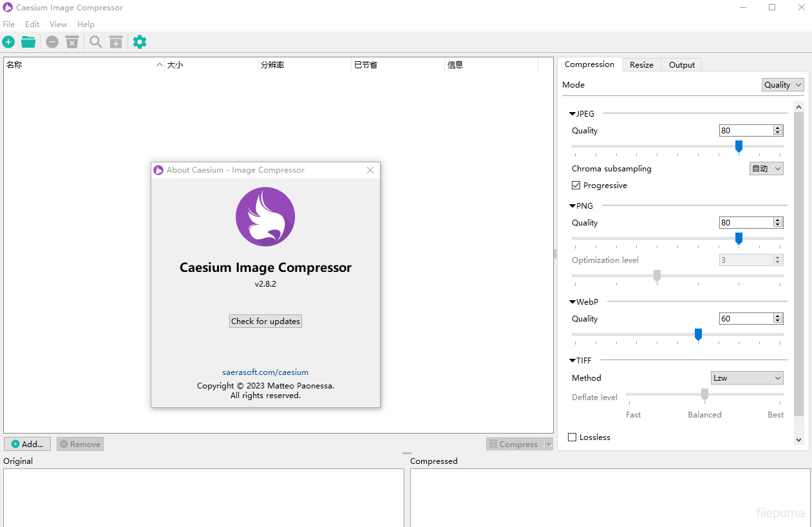Toggle the Progressive checkbox
The image size is (812, 527).
click(576, 186)
